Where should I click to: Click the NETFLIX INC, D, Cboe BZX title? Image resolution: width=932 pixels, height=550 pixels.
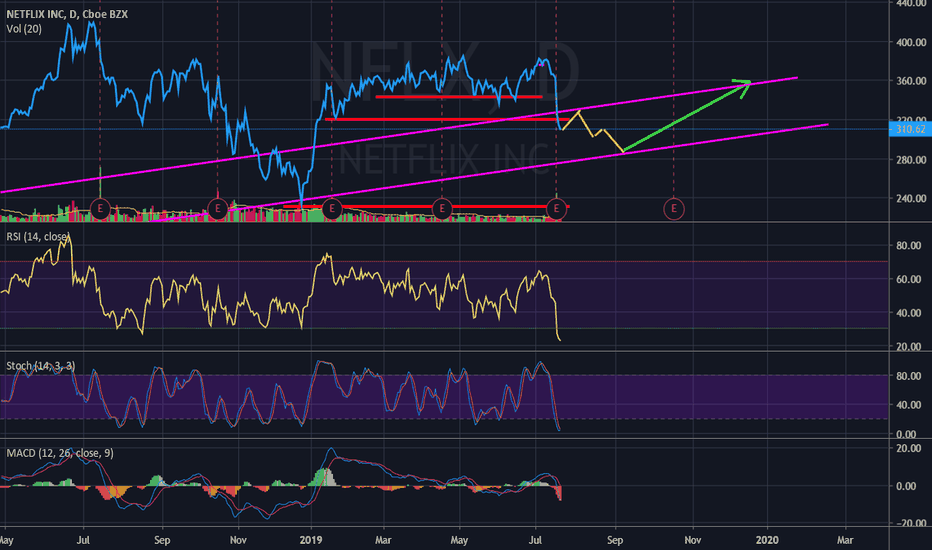[67, 14]
